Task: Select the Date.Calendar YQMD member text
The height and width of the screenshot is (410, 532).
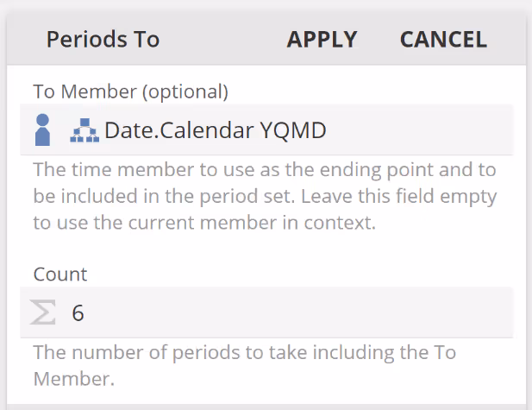Action: (215, 130)
